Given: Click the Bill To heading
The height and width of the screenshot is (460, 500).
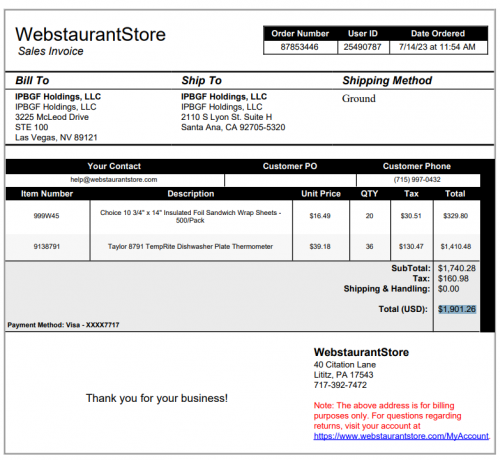Looking at the screenshot, I should (32, 80).
